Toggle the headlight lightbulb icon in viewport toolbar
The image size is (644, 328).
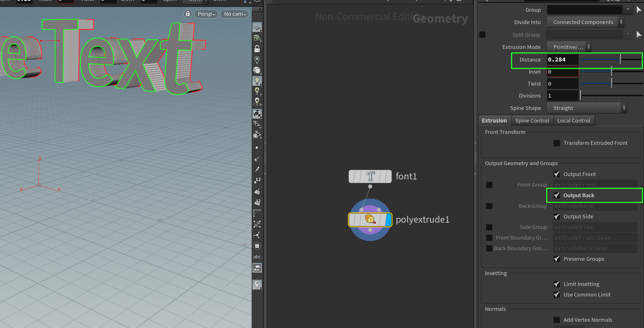point(257,80)
